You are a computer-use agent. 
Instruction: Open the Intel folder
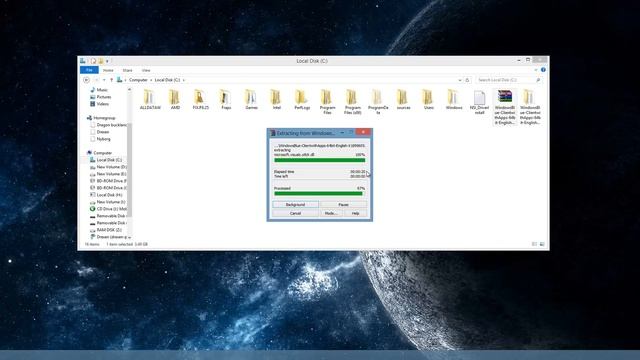tap(276, 100)
